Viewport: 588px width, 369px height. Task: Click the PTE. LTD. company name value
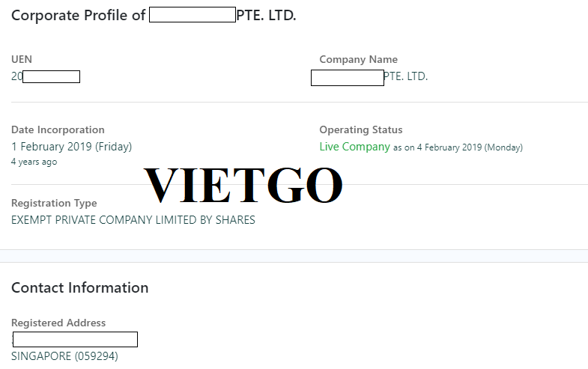369,77
